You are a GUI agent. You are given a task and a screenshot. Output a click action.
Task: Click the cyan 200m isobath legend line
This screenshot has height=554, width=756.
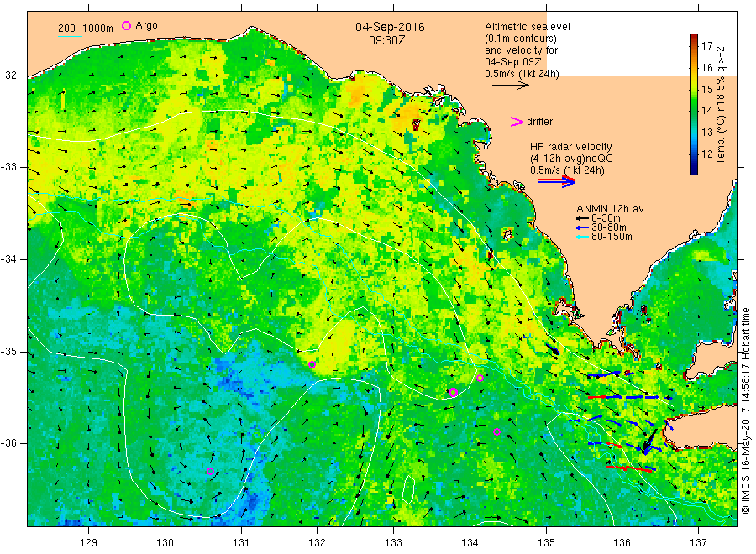pos(70,35)
